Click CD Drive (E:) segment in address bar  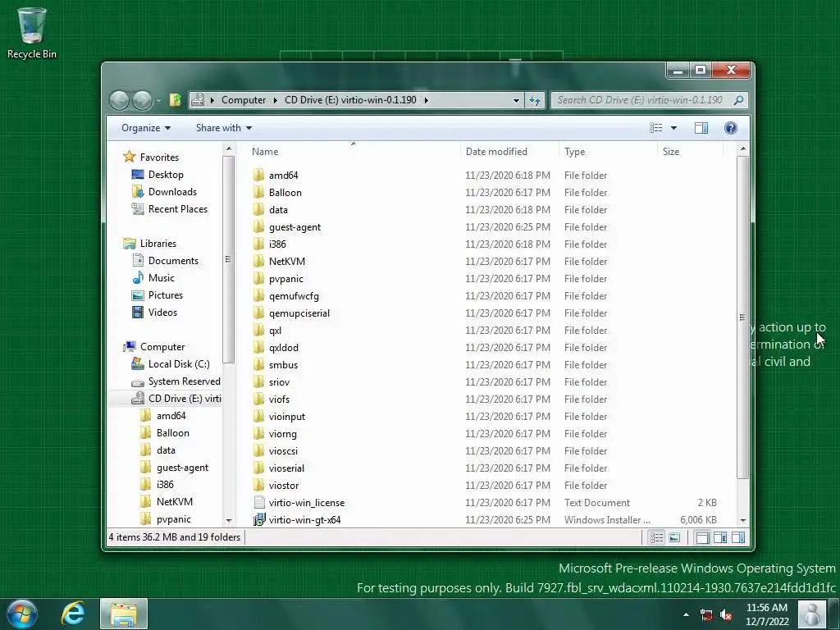click(350, 100)
